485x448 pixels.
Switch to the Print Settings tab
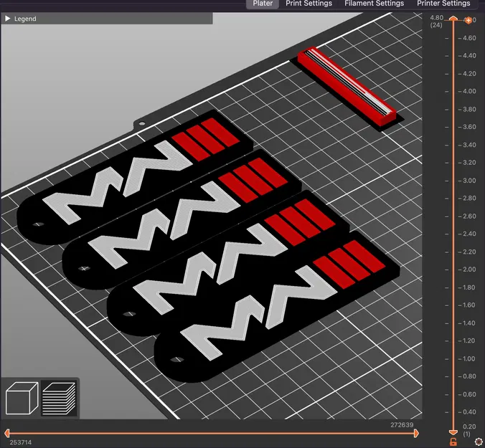309,4
